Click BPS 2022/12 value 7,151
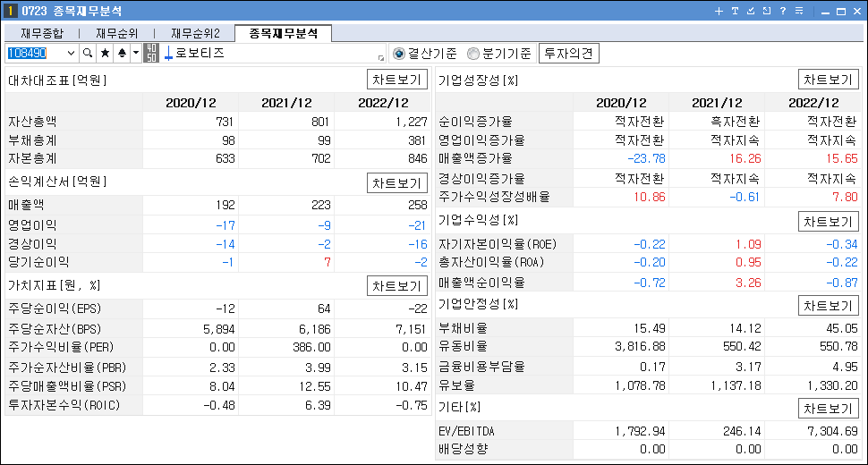 (x=411, y=329)
